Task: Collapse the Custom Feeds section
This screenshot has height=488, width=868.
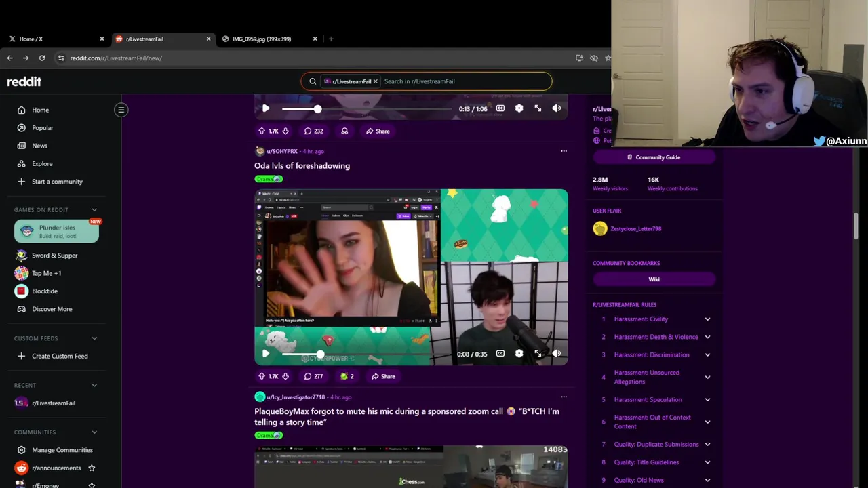Action: point(94,338)
